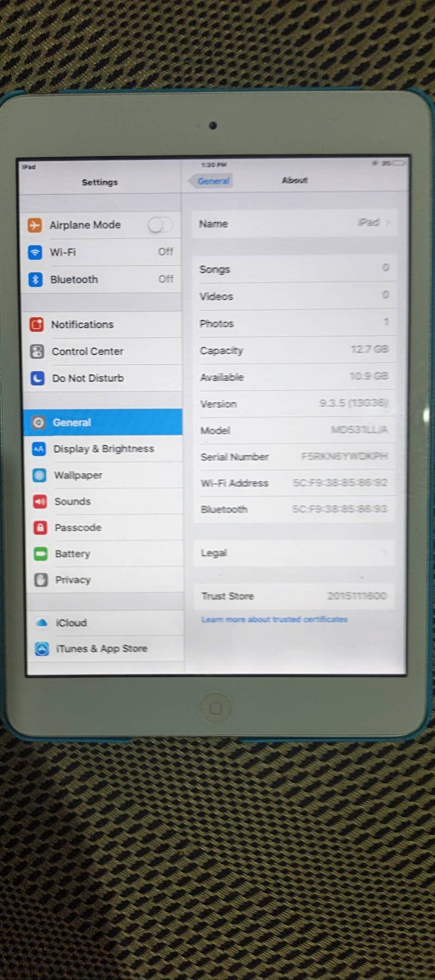Open the Wi-Fi settings row
The height and width of the screenshot is (980, 435).
(x=101, y=252)
